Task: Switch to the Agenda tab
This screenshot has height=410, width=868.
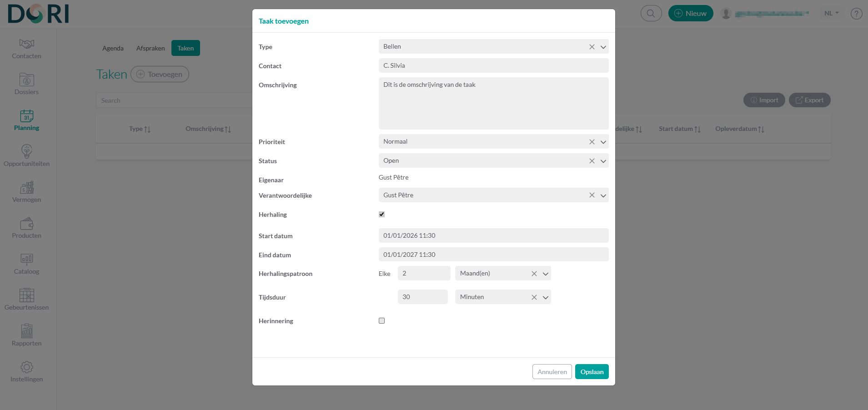Action: [113, 48]
